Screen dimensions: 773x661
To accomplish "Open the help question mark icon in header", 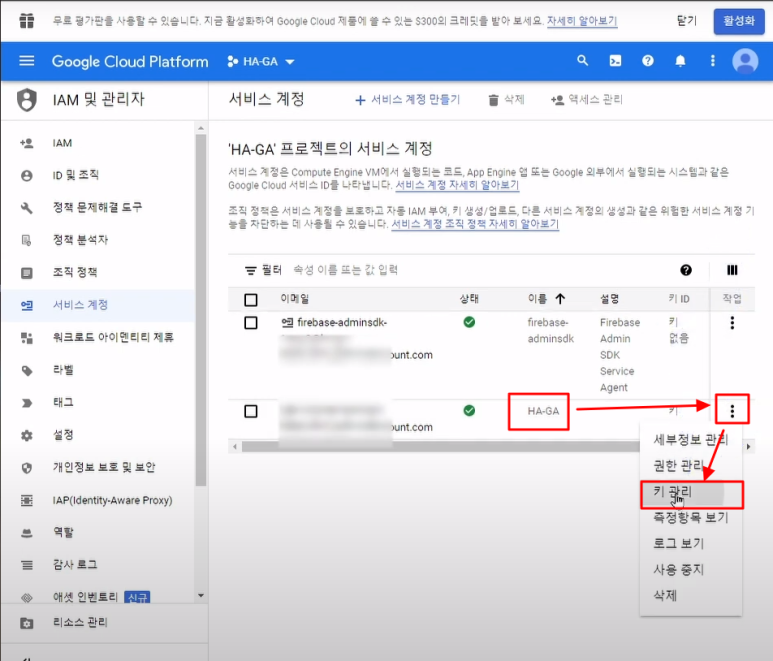I will pos(648,61).
